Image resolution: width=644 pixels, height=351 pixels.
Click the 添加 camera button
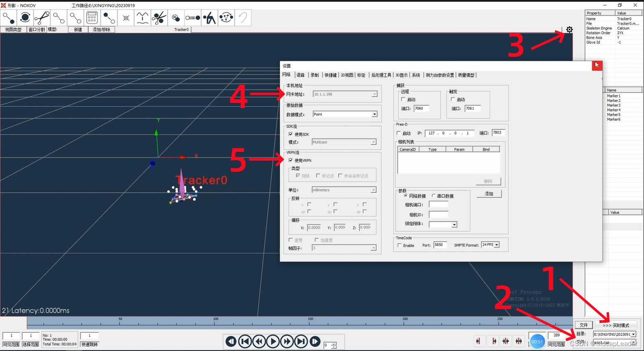point(489,194)
